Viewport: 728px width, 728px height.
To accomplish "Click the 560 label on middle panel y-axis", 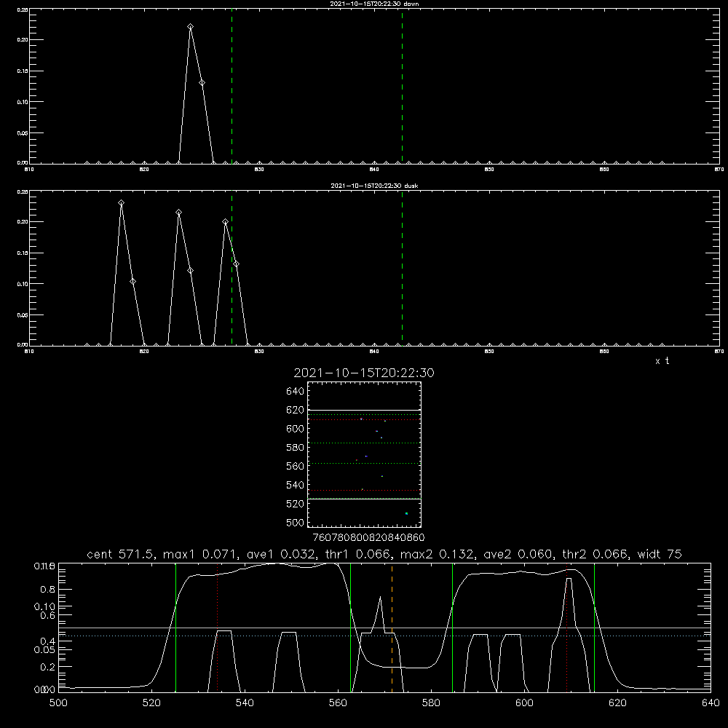I will (296, 466).
